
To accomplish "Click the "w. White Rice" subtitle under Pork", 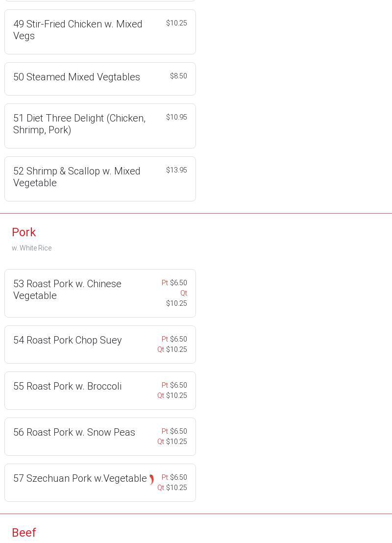I will [32, 248].
